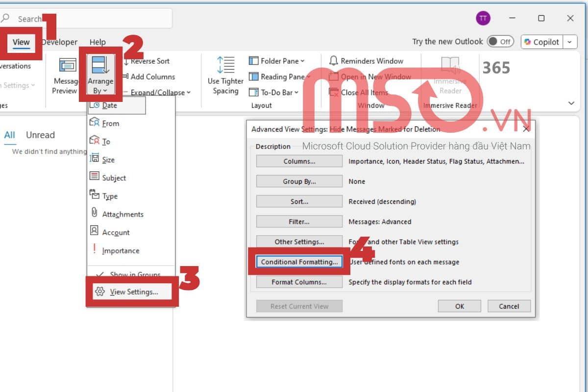Click the To-Do Bar icon
Image resolution: width=588 pixels, height=392 pixels.
coord(253,92)
